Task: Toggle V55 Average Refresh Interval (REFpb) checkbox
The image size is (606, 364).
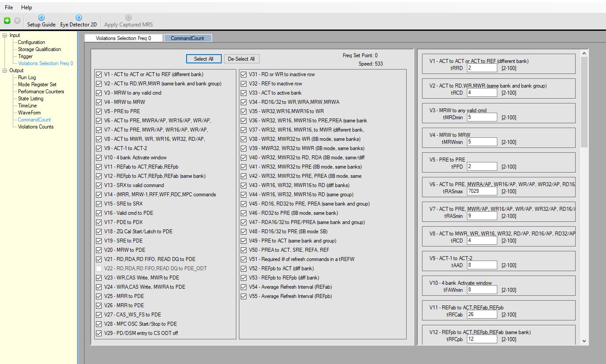Action: tap(243, 296)
